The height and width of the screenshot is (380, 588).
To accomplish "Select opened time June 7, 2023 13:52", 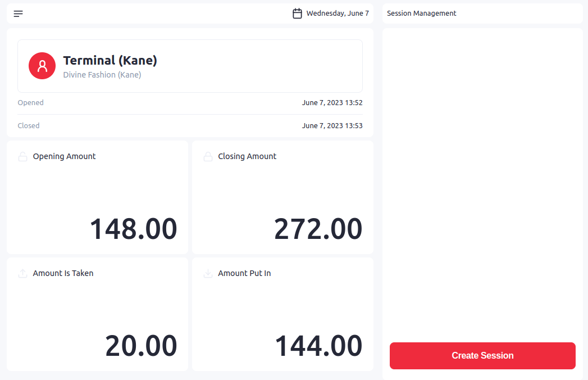I will (x=332, y=102).
